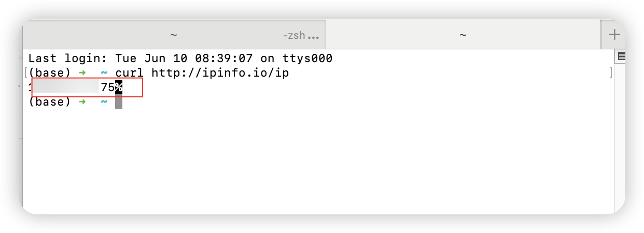Viewport: 644px width, 233px height.
Task: Click the gray cursor block at prompt
Action: [119, 102]
